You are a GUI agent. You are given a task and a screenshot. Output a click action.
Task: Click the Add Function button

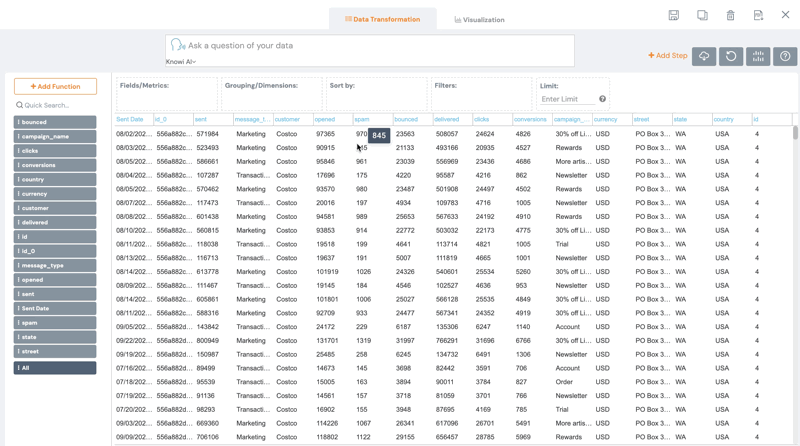coord(56,87)
